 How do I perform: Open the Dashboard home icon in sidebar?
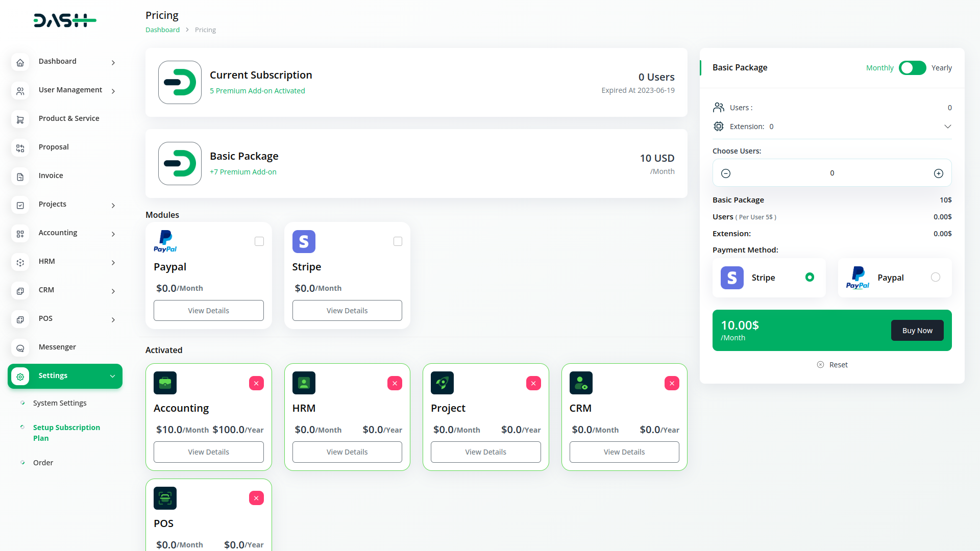pyautogui.click(x=20, y=62)
